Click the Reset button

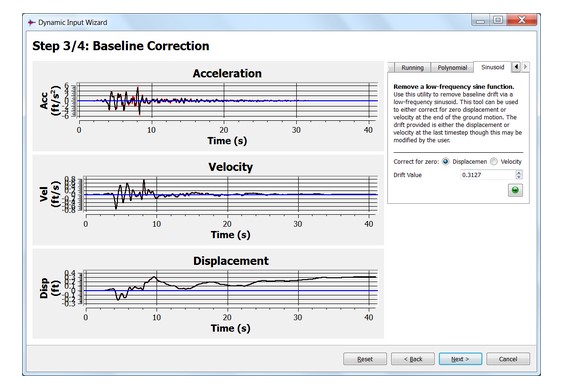tap(365, 359)
